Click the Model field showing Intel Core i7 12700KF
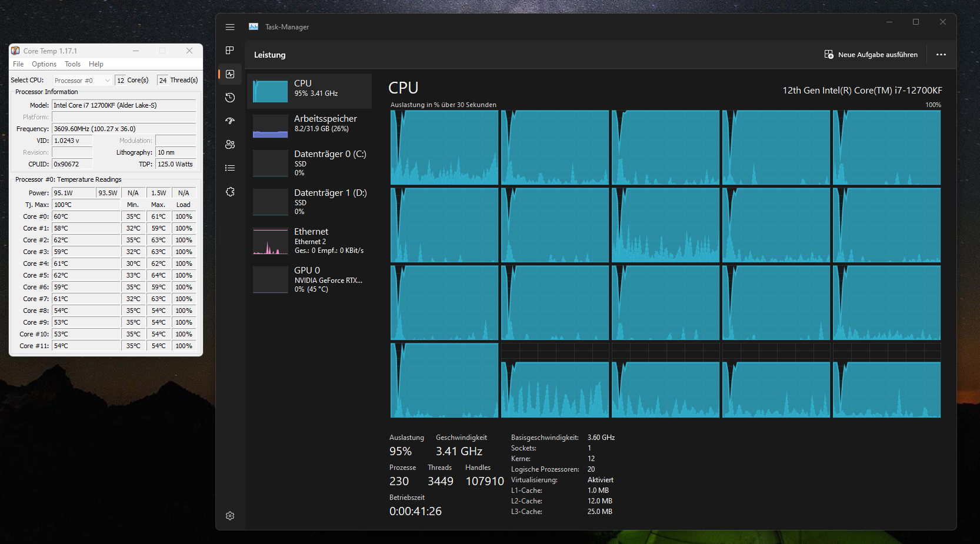Screen dimensions: 980x544 click(x=124, y=105)
